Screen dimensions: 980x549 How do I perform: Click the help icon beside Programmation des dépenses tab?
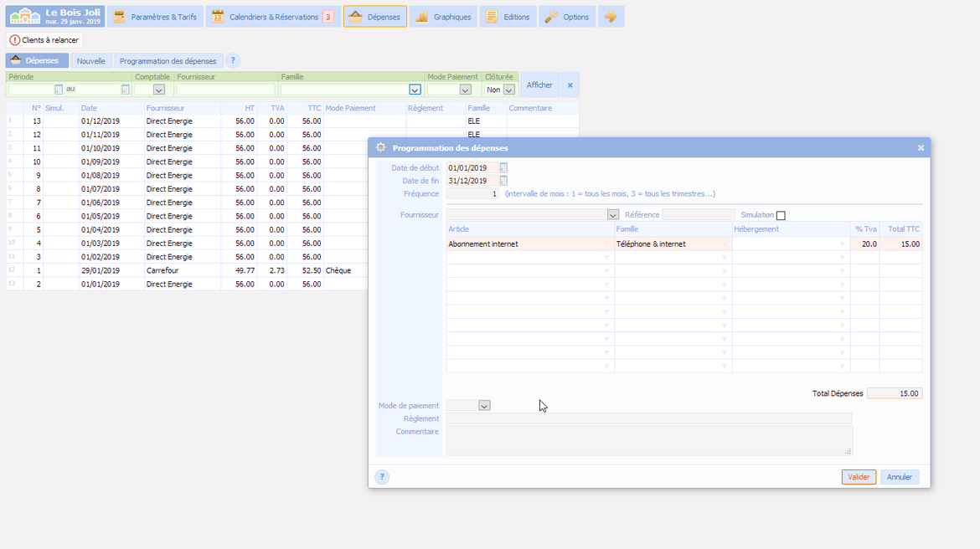pyautogui.click(x=233, y=61)
